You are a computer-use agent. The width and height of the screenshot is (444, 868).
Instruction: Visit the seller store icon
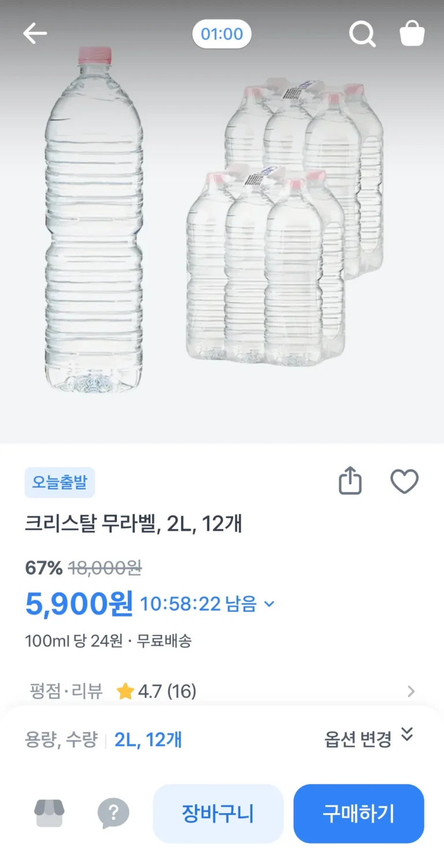(49, 813)
